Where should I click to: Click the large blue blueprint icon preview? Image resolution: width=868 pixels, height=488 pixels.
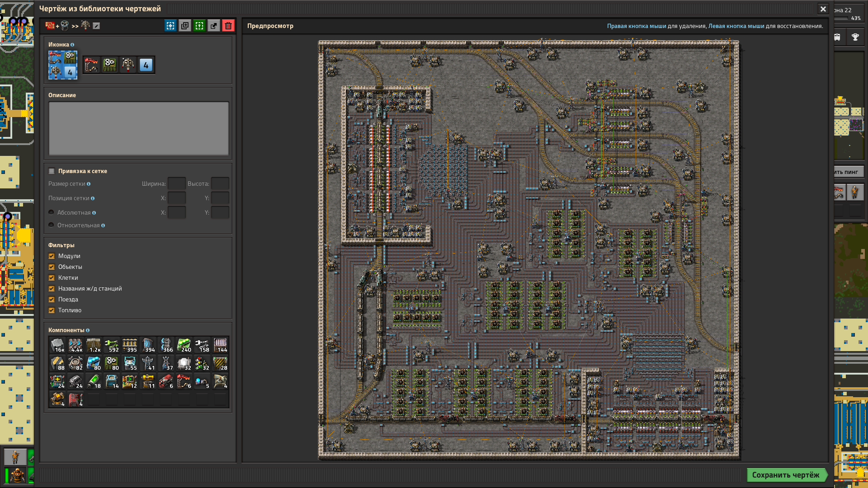[x=63, y=65]
